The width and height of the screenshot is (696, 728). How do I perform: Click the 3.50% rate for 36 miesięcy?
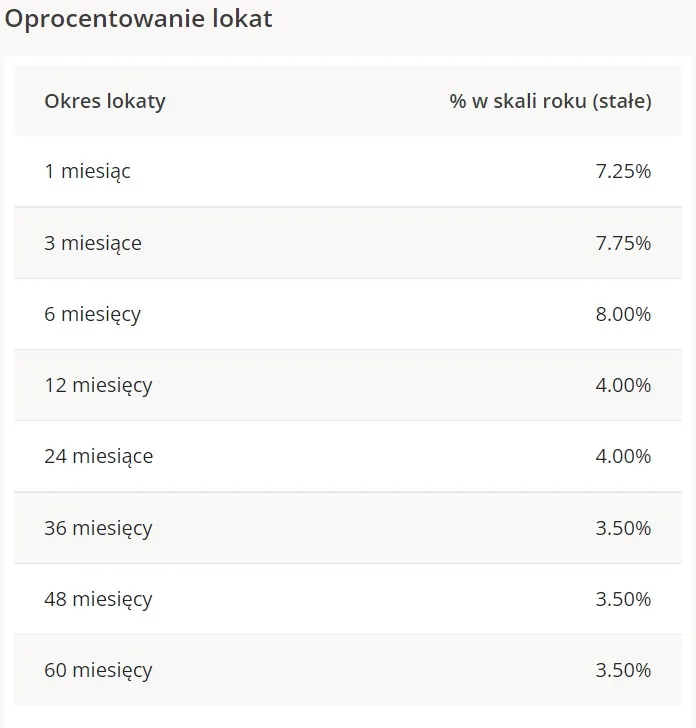(x=623, y=528)
